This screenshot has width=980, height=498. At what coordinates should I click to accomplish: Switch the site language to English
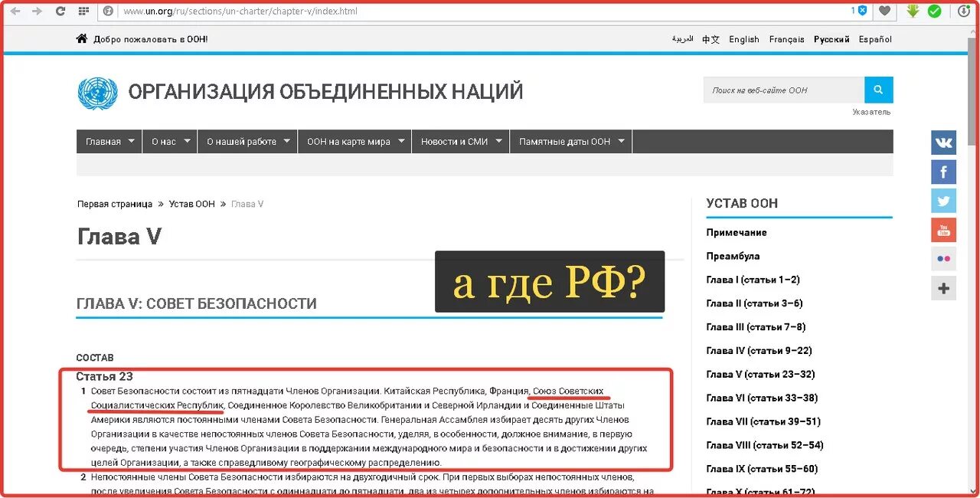click(743, 39)
